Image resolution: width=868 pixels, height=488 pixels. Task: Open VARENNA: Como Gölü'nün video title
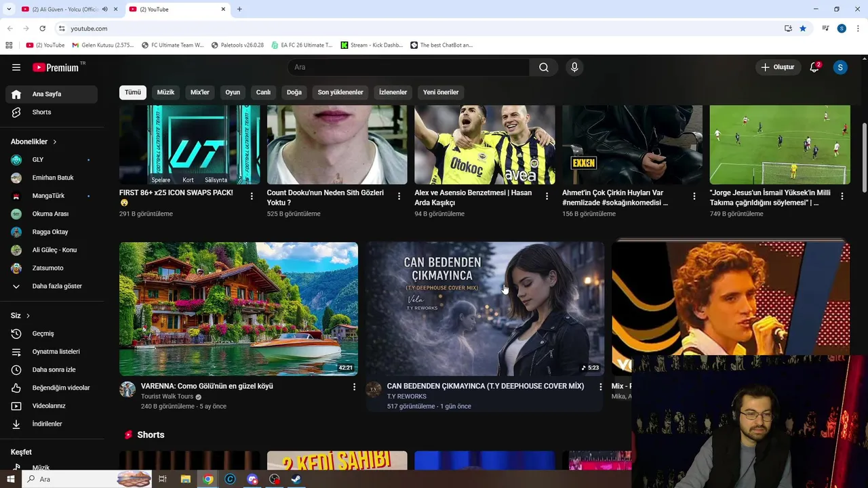point(207,386)
